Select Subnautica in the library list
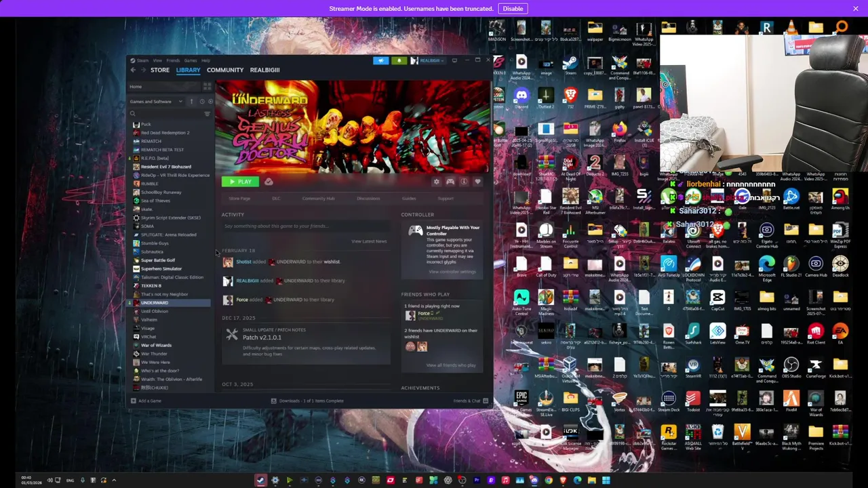Screen dimensions: 868x488 (152, 251)
